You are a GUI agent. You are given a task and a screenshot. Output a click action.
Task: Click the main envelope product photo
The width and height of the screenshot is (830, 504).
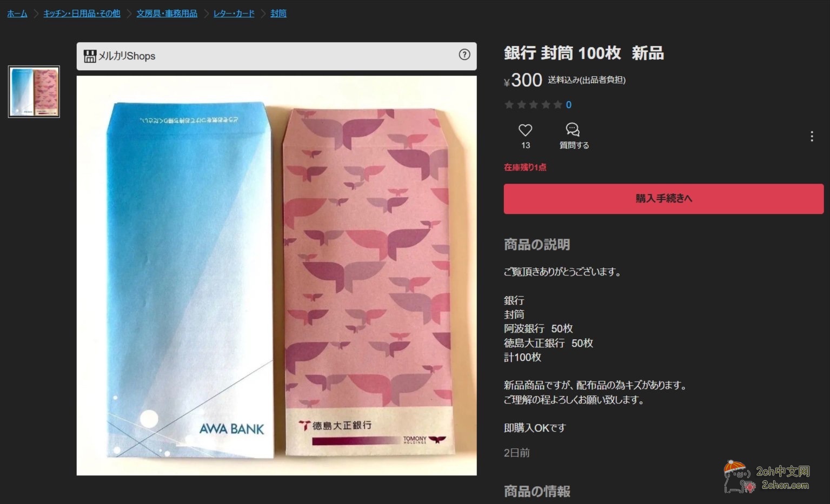tap(276, 275)
